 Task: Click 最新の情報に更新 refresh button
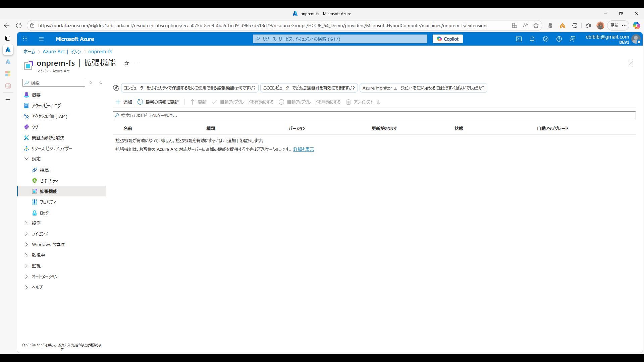[158, 102]
